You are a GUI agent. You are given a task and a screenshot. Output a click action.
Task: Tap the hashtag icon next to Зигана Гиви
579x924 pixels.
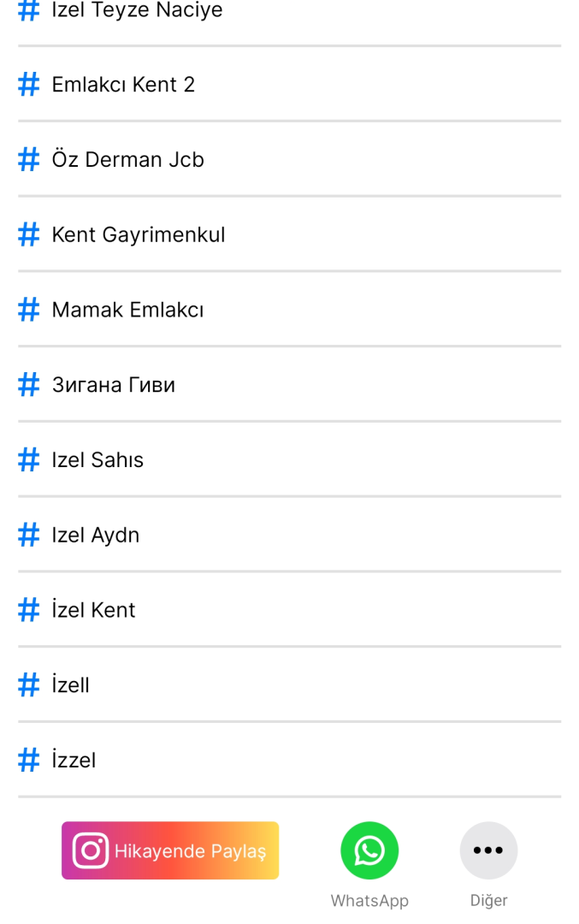point(29,385)
